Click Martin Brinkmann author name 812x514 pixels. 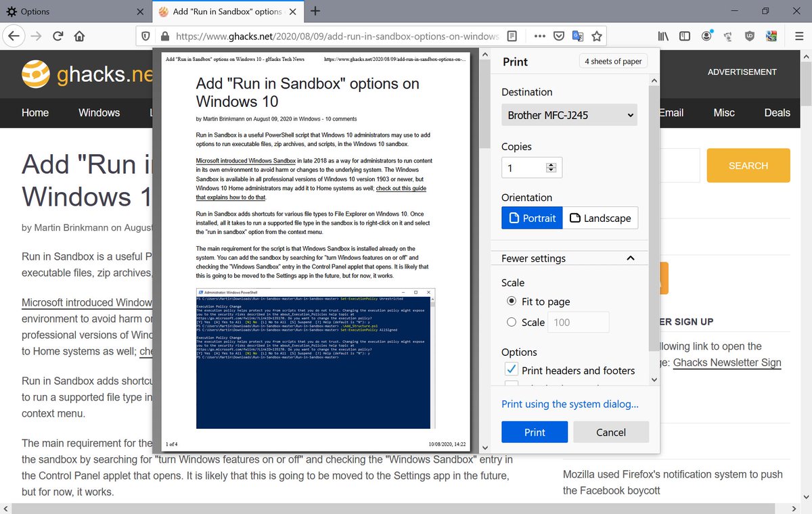[x=71, y=227]
